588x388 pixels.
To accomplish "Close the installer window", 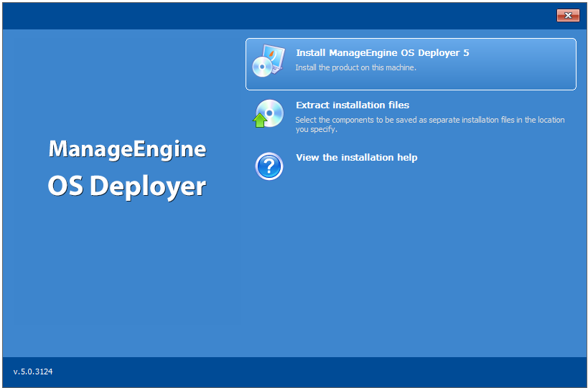I will pos(568,15).
